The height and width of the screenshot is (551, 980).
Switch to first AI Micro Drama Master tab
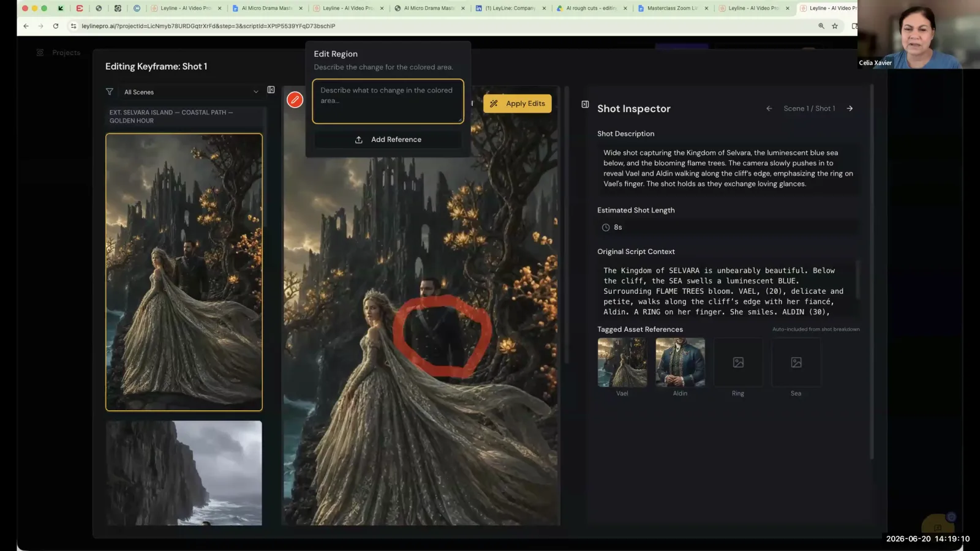pos(266,8)
